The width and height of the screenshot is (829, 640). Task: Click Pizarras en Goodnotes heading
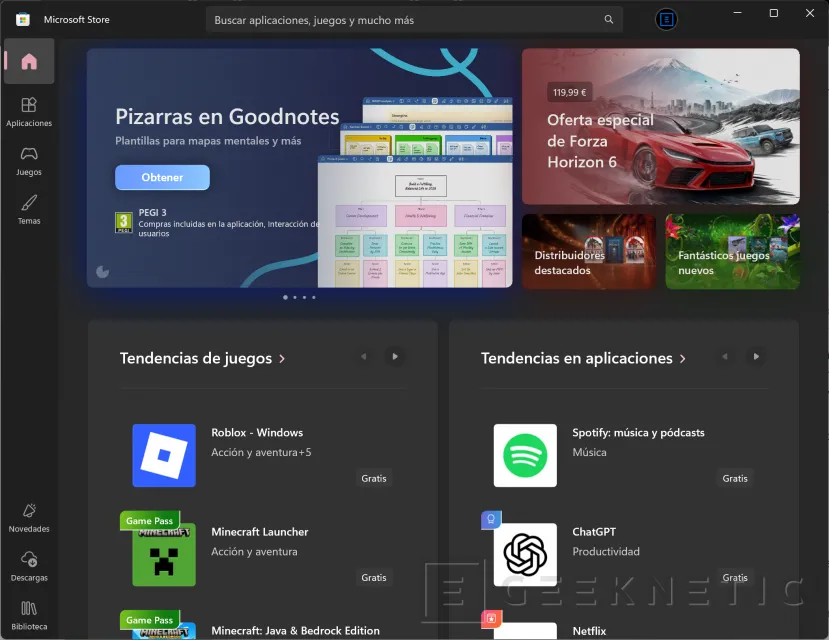[227, 117]
